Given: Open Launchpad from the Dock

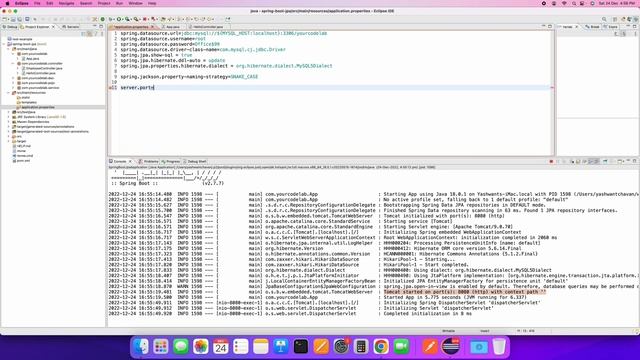Looking at the screenshot, I should (161, 347).
